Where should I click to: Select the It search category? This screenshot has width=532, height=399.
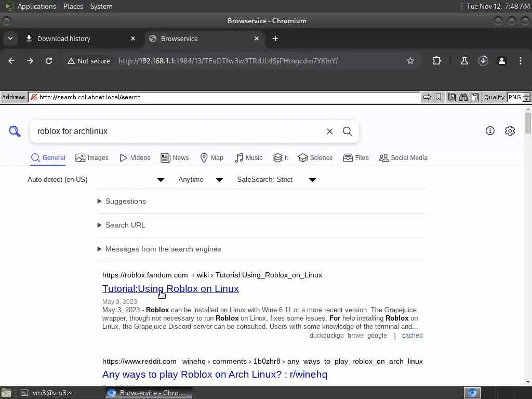[x=281, y=158]
